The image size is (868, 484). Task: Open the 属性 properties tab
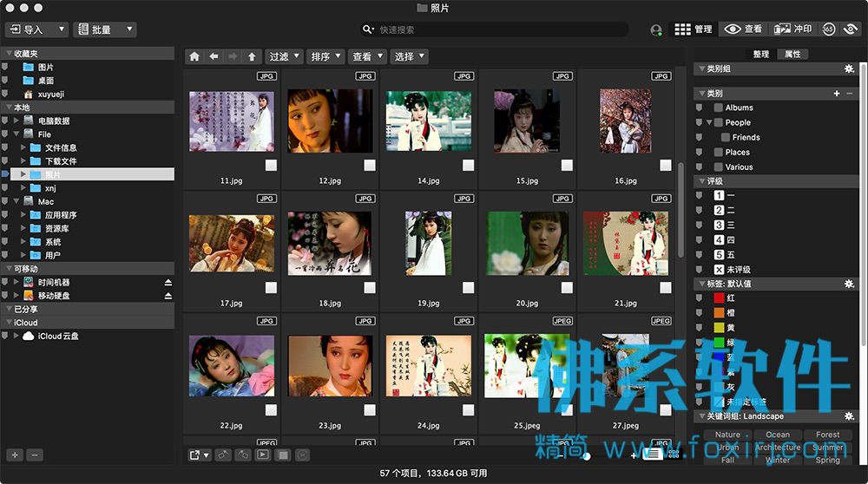click(792, 54)
